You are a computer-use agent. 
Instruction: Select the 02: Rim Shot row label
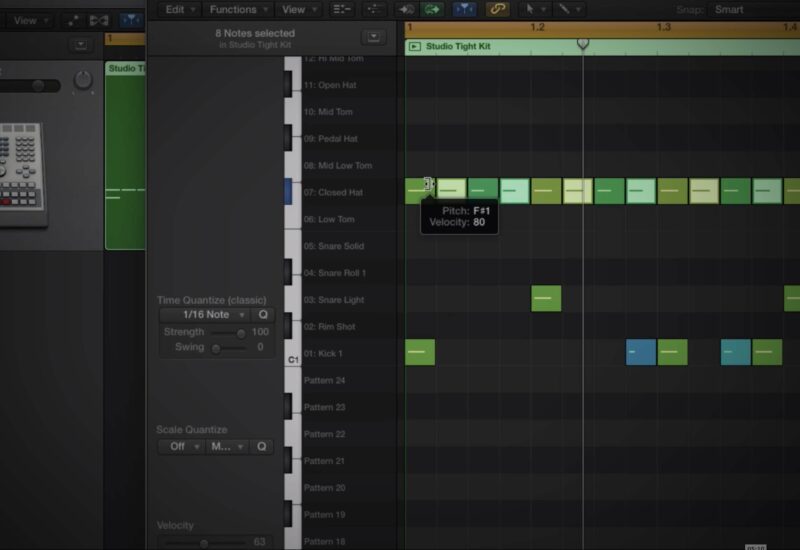329,327
